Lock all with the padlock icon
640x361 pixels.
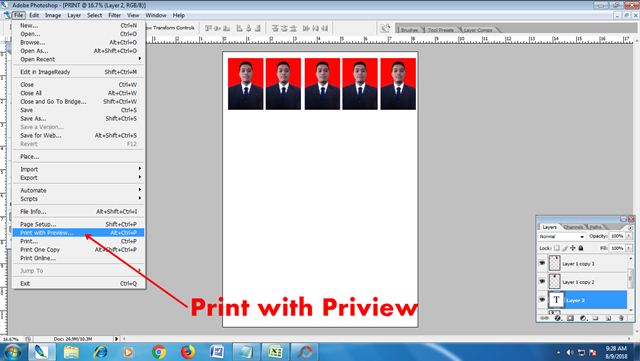[581, 248]
